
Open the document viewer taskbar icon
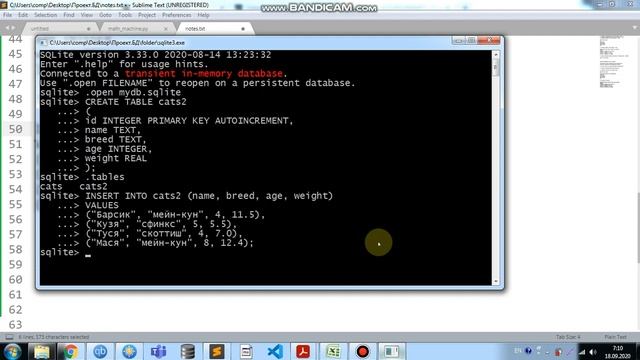coord(246,351)
